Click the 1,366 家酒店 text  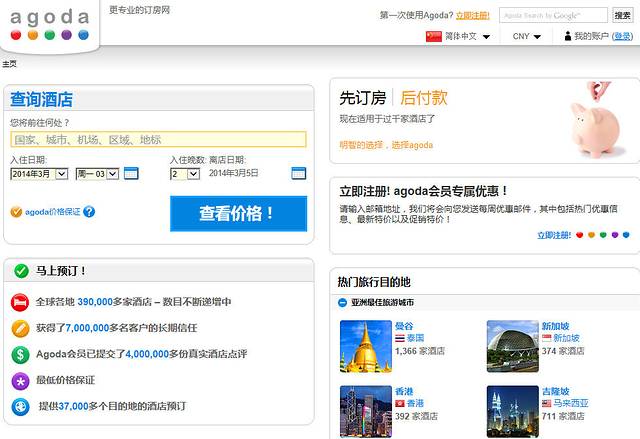pyautogui.click(x=420, y=351)
